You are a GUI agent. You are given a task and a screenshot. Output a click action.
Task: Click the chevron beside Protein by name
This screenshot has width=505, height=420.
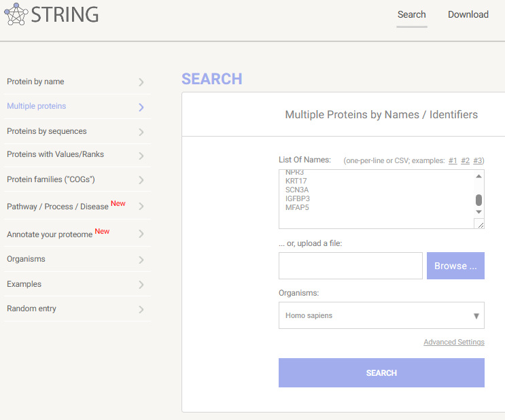coord(141,82)
